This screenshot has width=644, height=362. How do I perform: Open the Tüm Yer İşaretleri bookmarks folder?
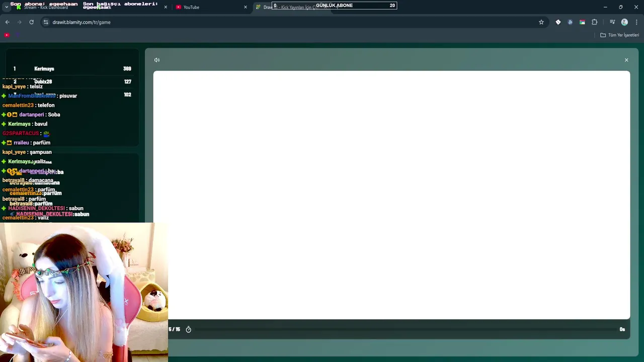pyautogui.click(x=620, y=35)
